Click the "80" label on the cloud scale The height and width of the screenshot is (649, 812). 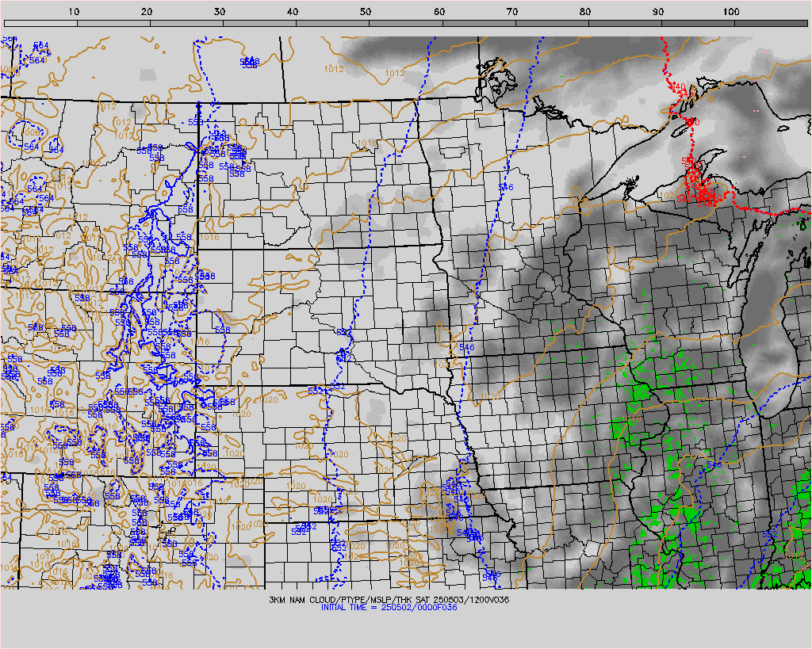[585, 12]
